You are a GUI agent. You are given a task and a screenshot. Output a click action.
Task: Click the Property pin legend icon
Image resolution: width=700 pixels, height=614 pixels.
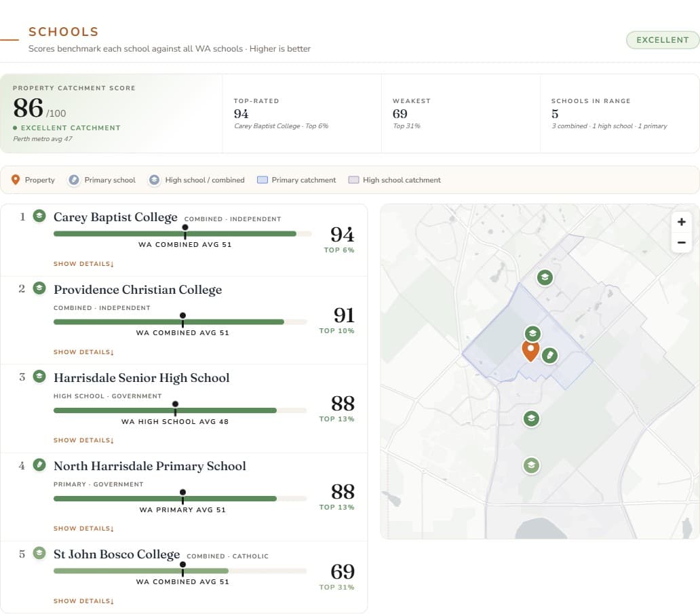pyautogui.click(x=16, y=180)
